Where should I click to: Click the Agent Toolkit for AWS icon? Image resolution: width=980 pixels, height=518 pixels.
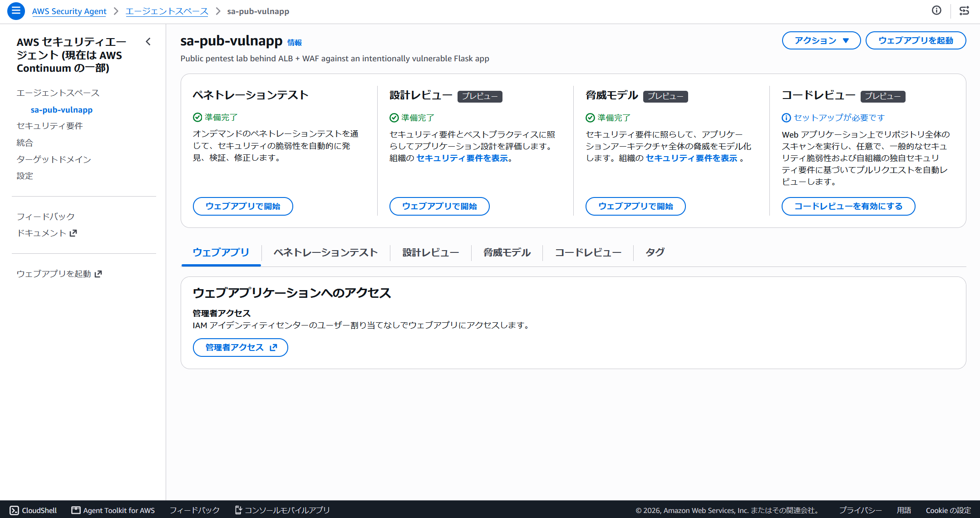pyautogui.click(x=76, y=510)
